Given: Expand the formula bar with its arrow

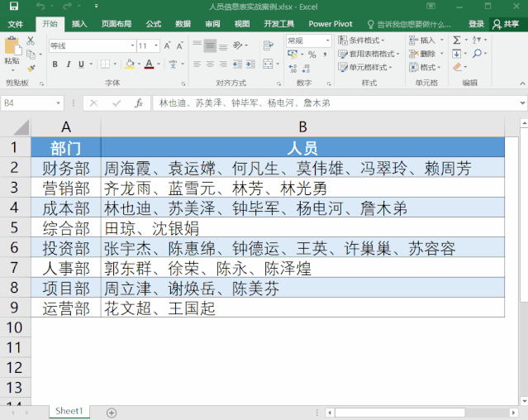Looking at the screenshot, I should click(522, 103).
